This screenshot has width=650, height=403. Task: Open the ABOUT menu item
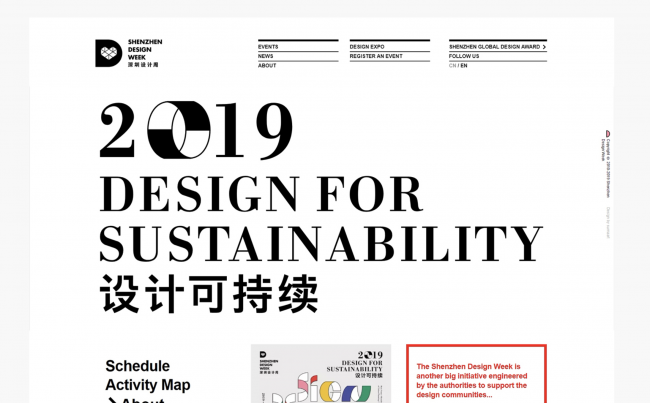point(267,66)
